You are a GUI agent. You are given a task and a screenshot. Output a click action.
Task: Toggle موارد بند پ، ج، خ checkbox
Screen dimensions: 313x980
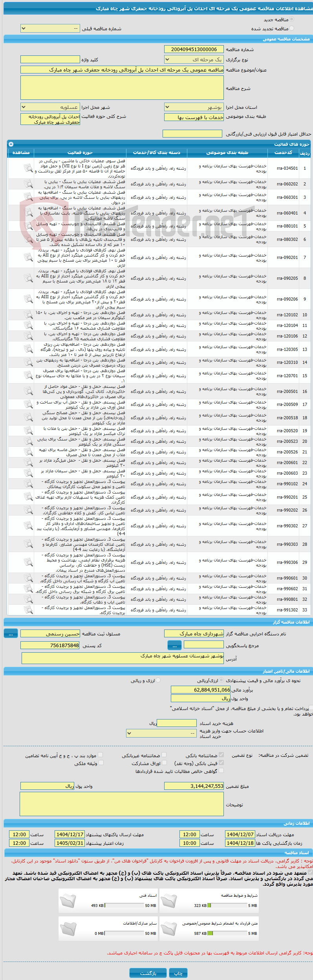tap(100, 755)
